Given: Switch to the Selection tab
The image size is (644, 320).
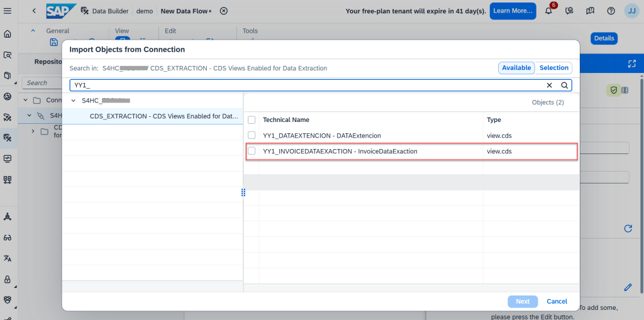Looking at the screenshot, I should pyautogui.click(x=553, y=68).
